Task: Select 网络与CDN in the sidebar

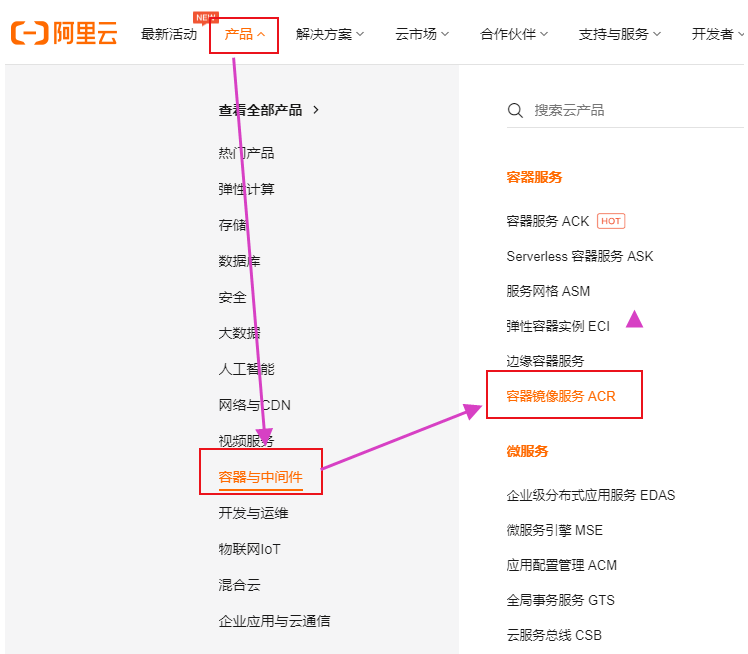Action: [254, 405]
